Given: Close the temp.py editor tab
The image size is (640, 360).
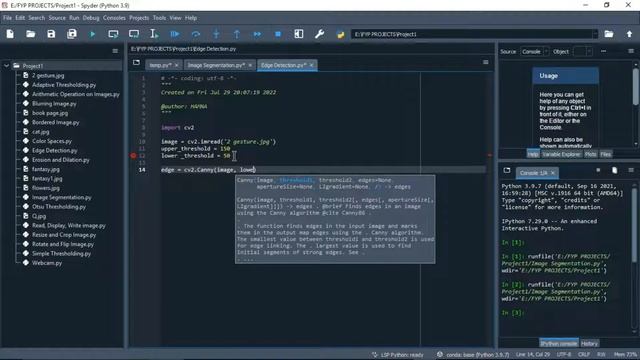Looking at the screenshot, I should coord(176,65).
